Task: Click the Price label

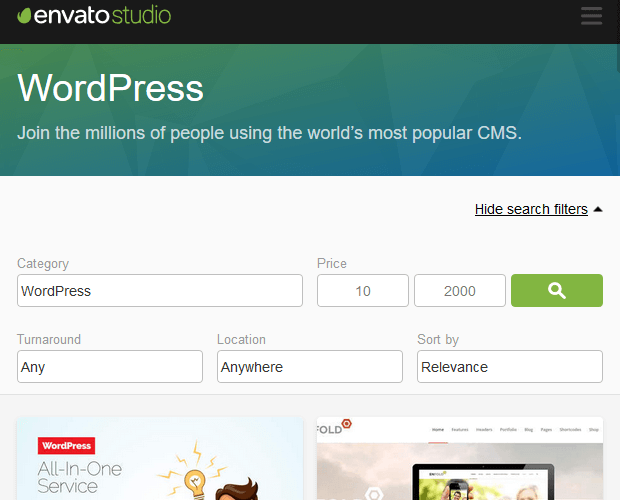Action: point(332,263)
